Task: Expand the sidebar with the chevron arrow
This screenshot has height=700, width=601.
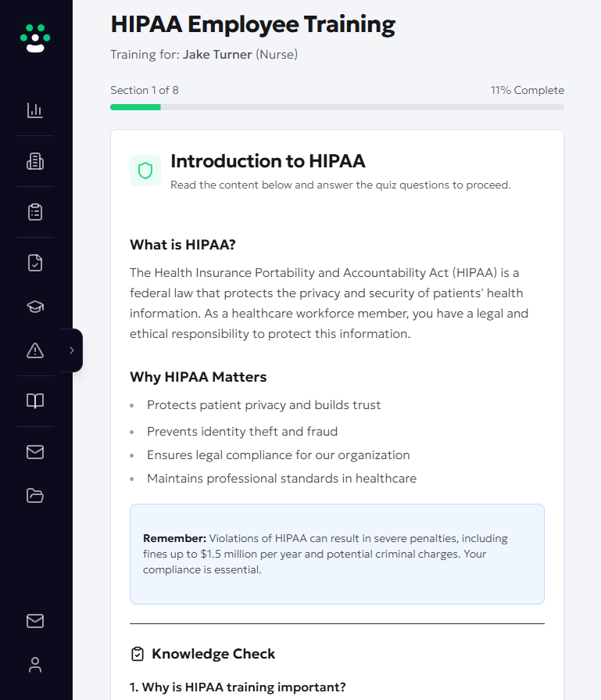Action: click(x=72, y=350)
